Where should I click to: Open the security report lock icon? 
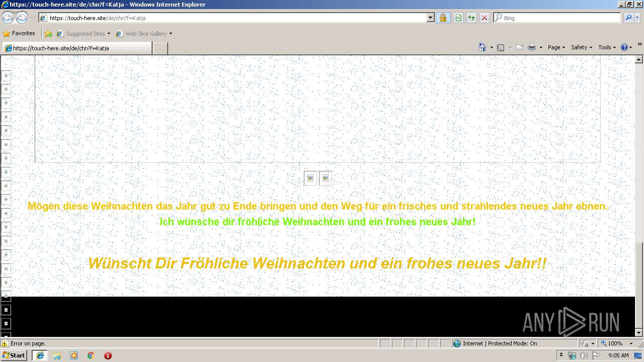[x=443, y=18]
